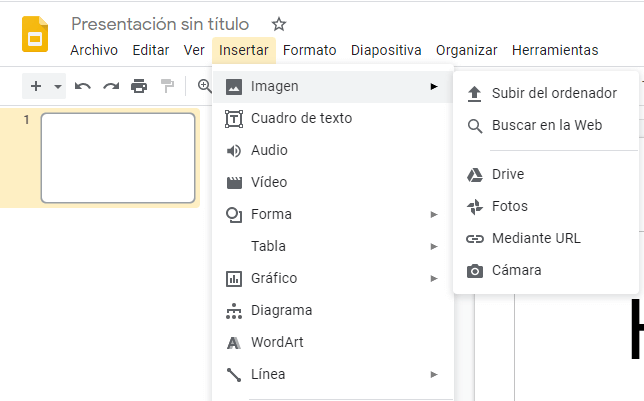Open the Ver menu

click(x=194, y=50)
